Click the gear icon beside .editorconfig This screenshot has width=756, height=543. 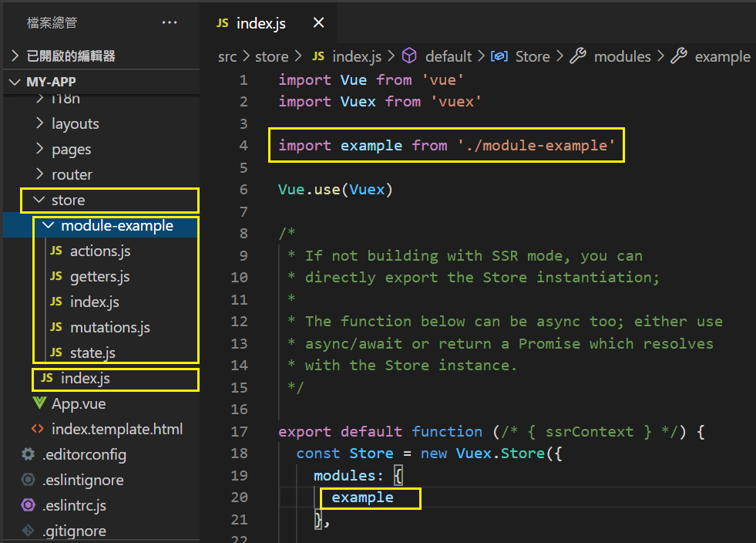pos(29,454)
